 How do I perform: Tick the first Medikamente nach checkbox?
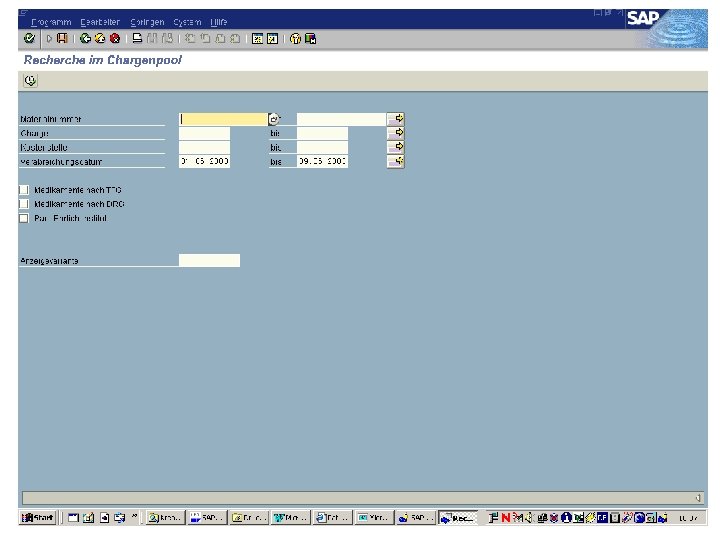(24, 190)
